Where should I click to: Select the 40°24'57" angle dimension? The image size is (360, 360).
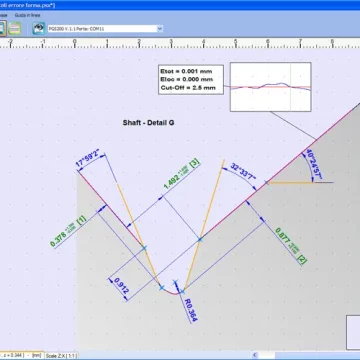(314, 165)
